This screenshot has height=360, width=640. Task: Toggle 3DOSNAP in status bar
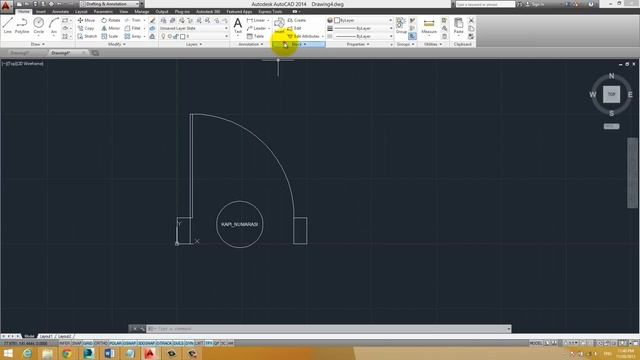(146, 344)
